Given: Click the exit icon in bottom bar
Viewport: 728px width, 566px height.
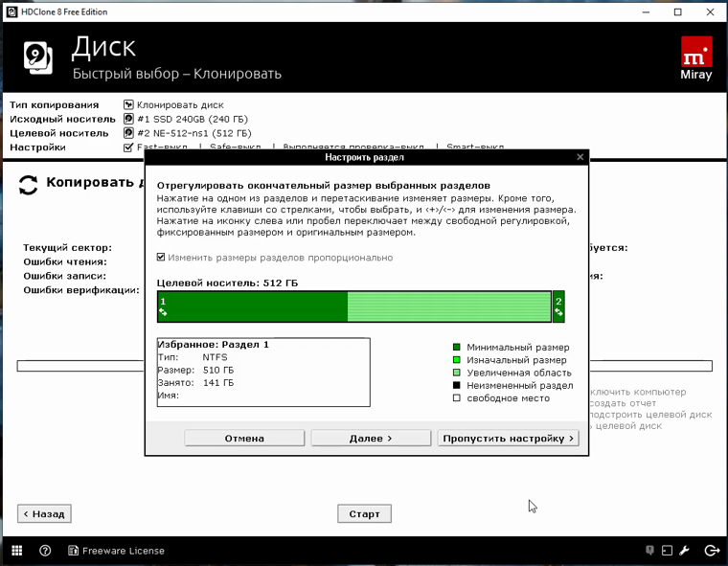Looking at the screenshot, I should pos(712,551).
